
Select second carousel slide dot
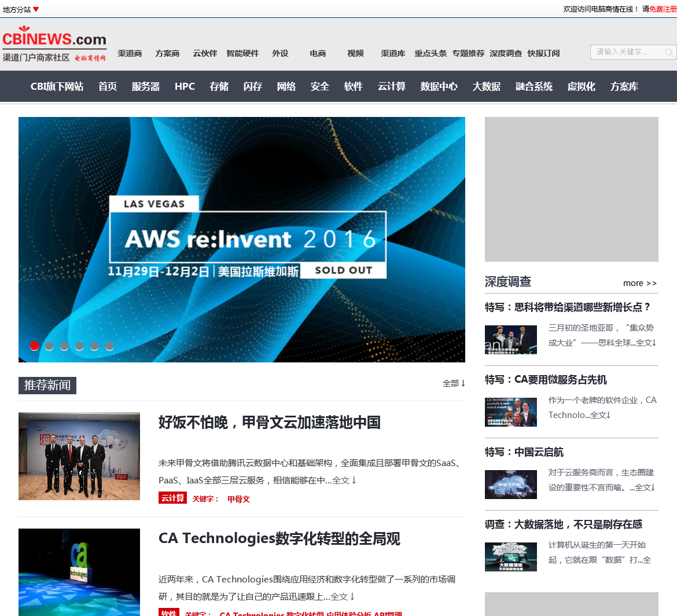(50, 346)
